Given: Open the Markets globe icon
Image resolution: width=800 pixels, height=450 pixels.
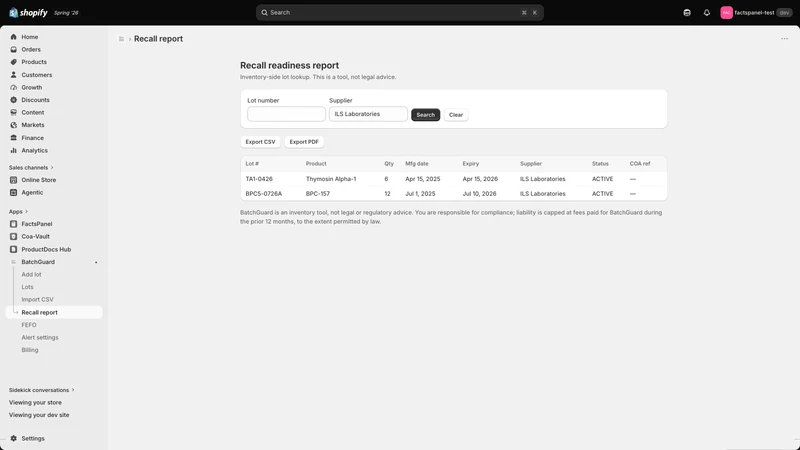Looking at the screenshot, I should click(13, 125).
